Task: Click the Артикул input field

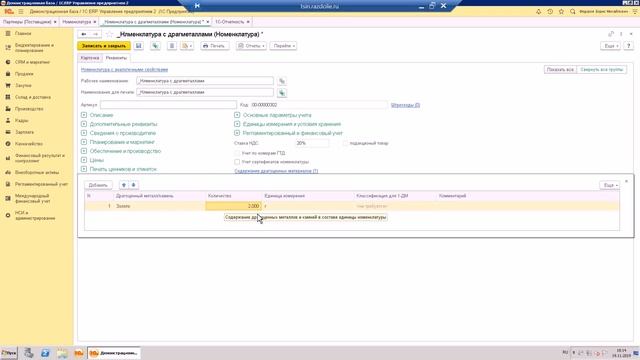Action: pos(168,105)
